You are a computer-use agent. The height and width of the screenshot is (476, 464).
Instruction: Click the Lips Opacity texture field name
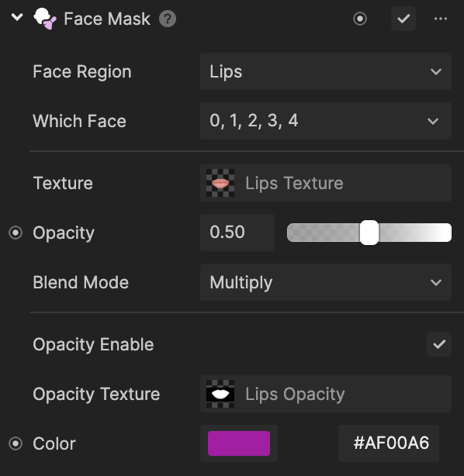click(295, 394)
